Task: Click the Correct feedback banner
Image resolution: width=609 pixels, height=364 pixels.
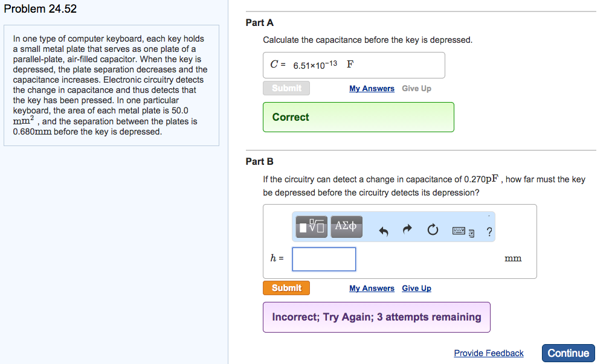Action: 358,117
